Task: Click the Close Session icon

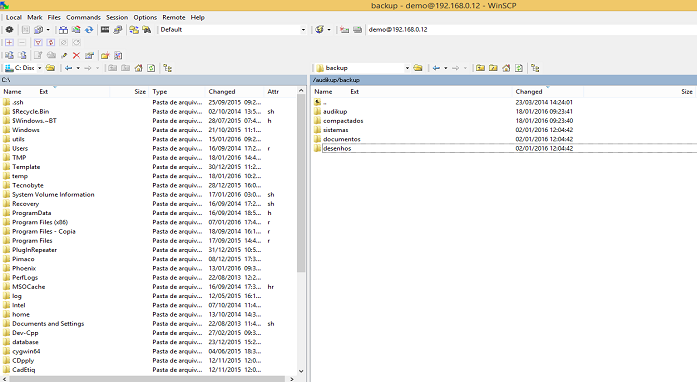Action: (344, 30)
